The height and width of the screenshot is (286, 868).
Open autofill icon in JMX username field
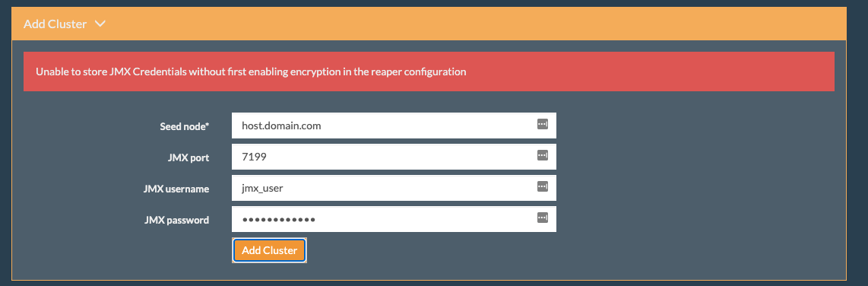[543, 186]
